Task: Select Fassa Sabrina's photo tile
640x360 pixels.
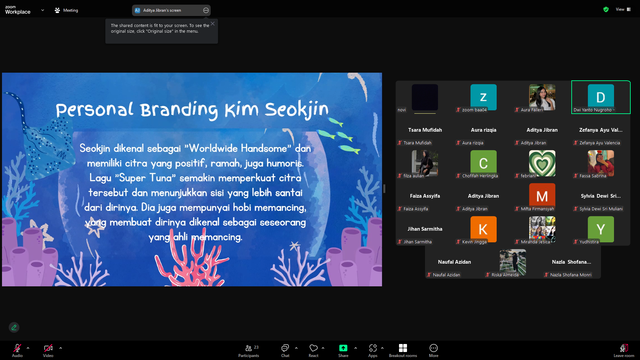Action: [600, 163]
